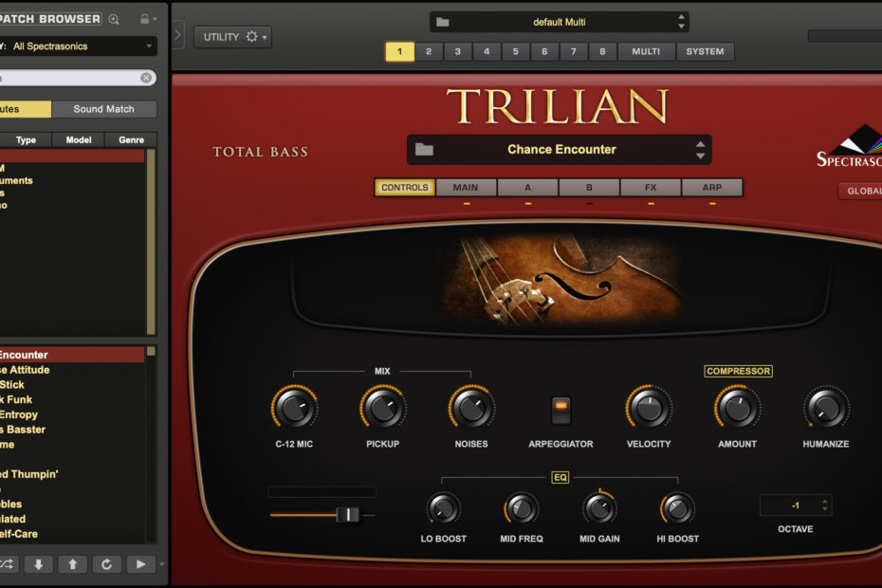This screenshot has width=882, height=588.
Task: Step to previous patch with up arrow button
Action: 73,563
